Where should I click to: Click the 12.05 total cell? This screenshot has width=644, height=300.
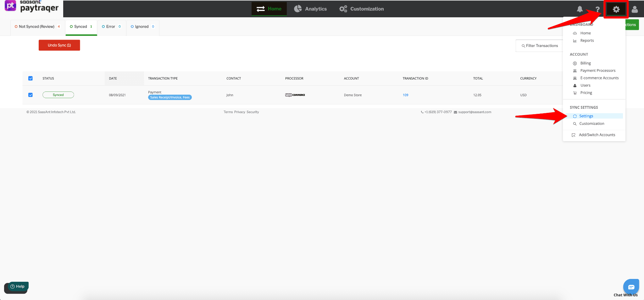click(477, 95)
